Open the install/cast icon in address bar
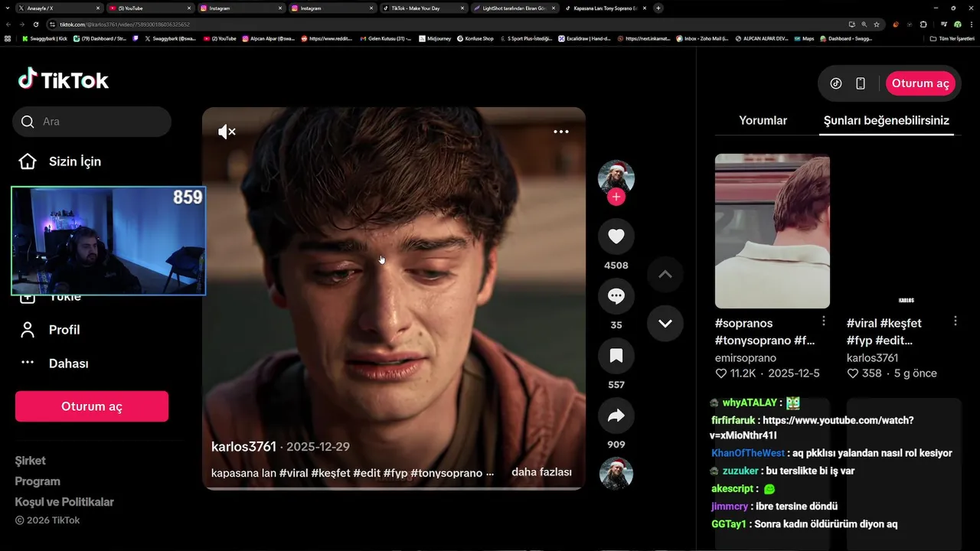Image resolution: width=980 pixels, height=551 pixels. pyautogui.click(x=852, y=24)
